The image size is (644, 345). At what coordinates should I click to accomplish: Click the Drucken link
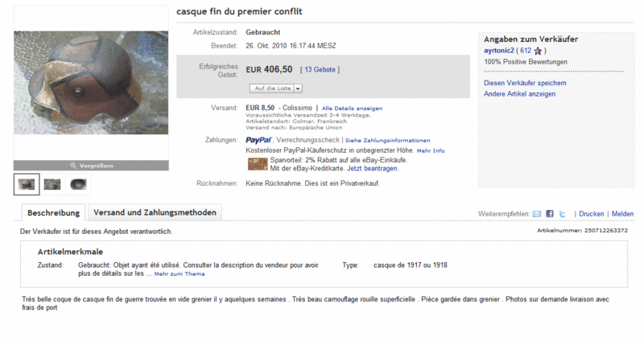point(592,214)
